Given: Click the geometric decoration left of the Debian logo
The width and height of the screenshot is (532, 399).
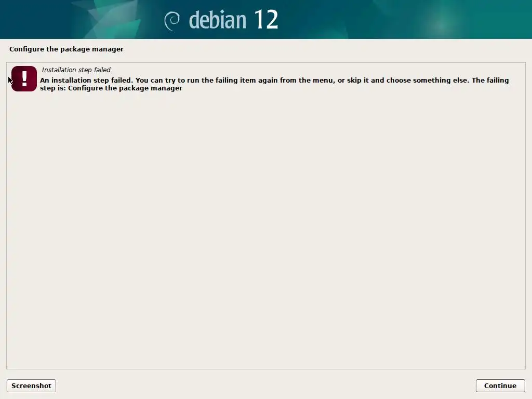Looking at the screenshot, I should (109, 19).
